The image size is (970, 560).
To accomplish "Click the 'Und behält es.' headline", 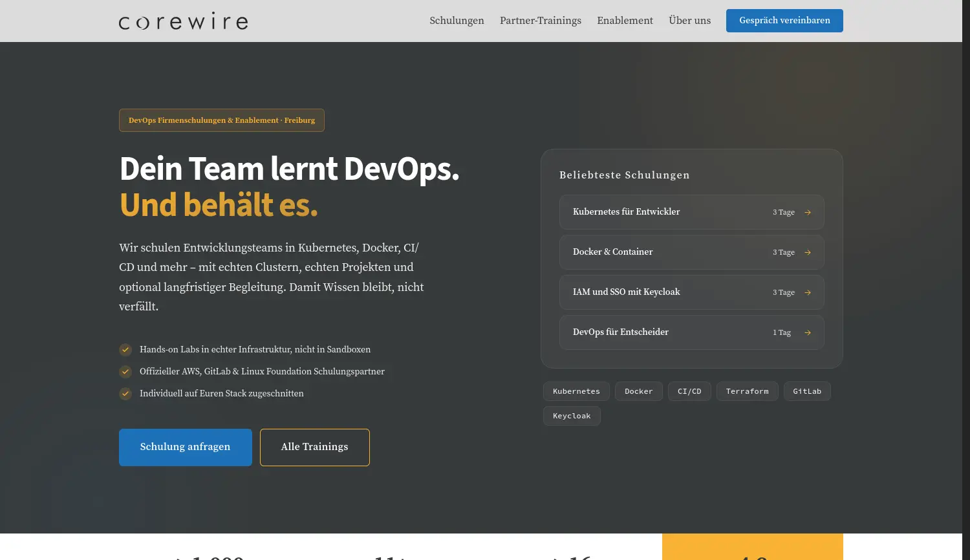I will (x=219, y=205).
